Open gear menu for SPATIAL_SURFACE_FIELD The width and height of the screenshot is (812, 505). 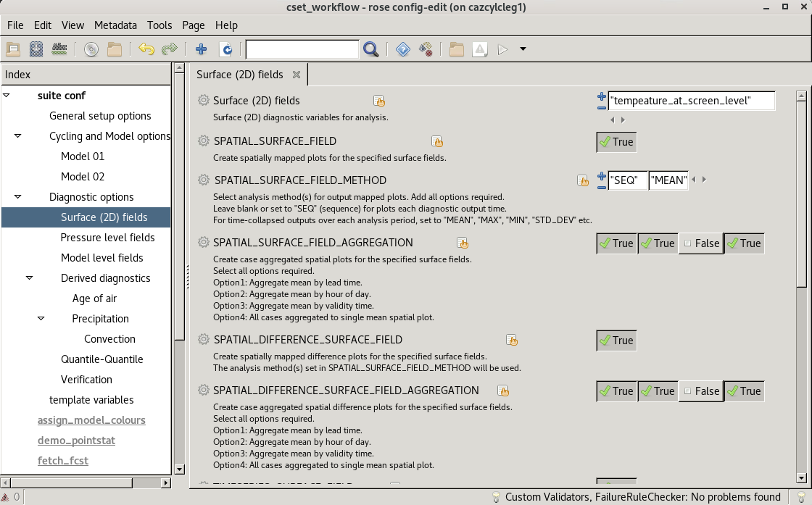[x=204, y=141]
